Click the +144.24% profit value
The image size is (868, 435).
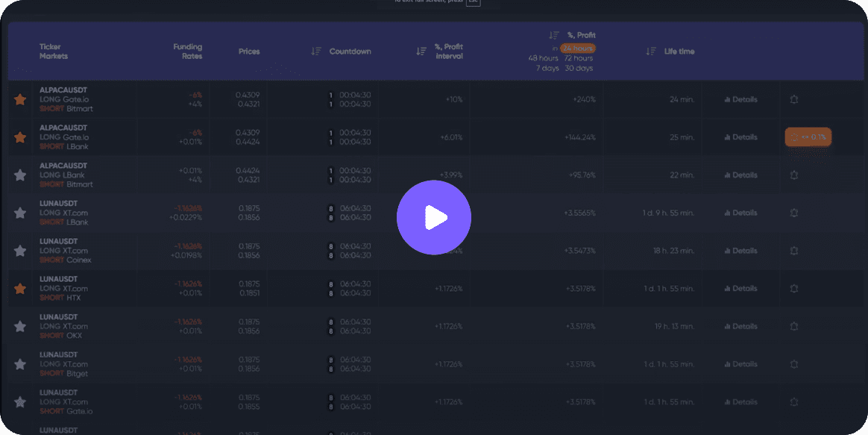(x=580, y=137)
